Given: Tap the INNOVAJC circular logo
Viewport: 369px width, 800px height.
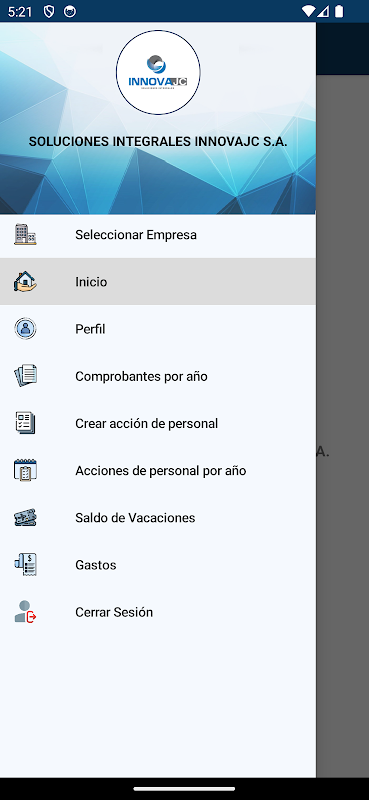Looking at the screenshot, I should tap(158, 72).
